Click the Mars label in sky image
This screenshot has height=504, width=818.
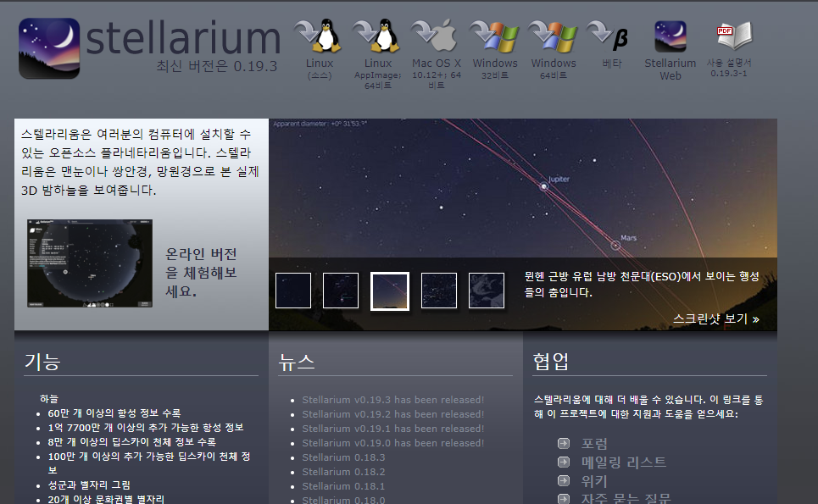(x=629, y=238)
